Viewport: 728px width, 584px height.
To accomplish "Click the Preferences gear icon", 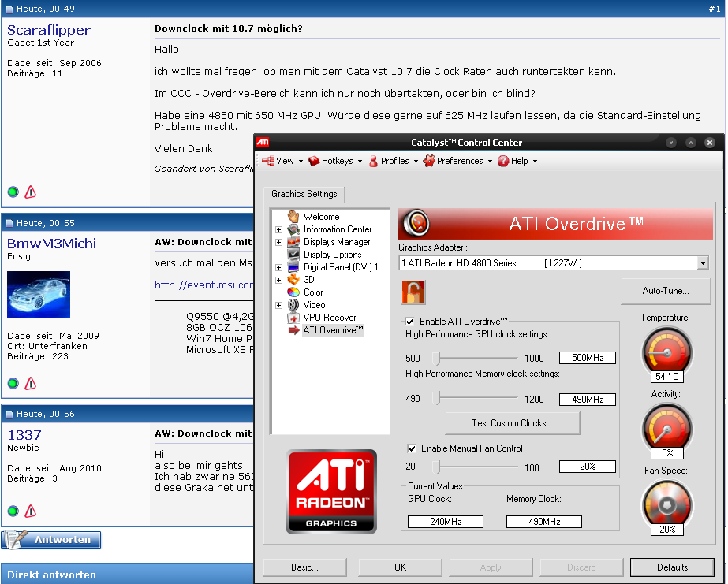I will [429, 161].
